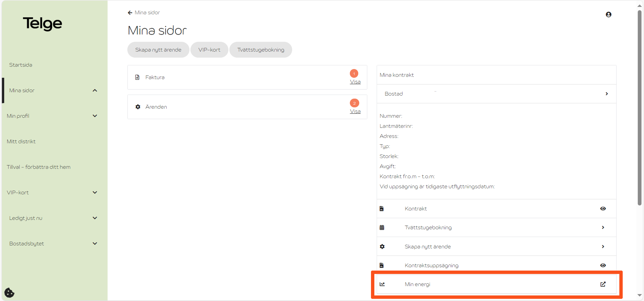The image size is (644, 301).
Task: Open Ledigt just nu sidebar item
Action: click(26, 218)
